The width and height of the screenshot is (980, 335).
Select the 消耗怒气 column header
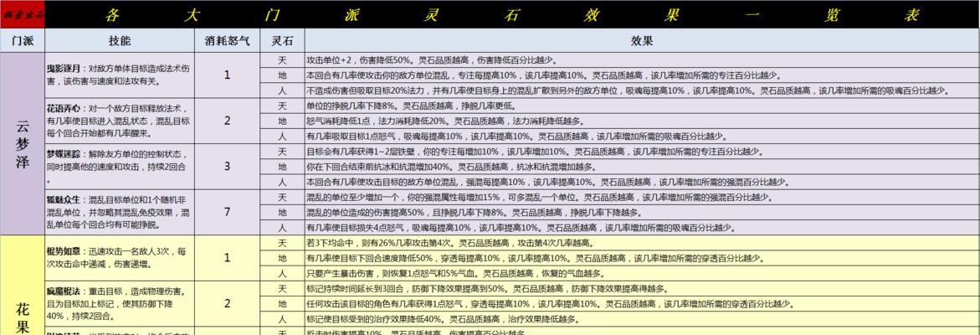[228, 41]
